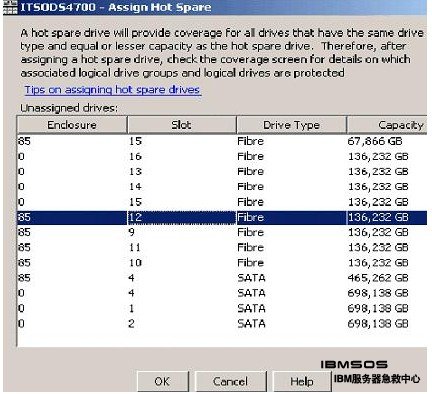Click the highlighted slot 12 cell
The height and width of the screenshot is (394, 432).
click(182, 217)
